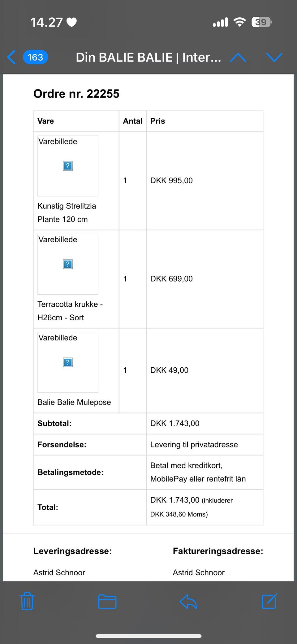
Task: Tap the Mulepose product image placeholder
Action: pos(68,362)
